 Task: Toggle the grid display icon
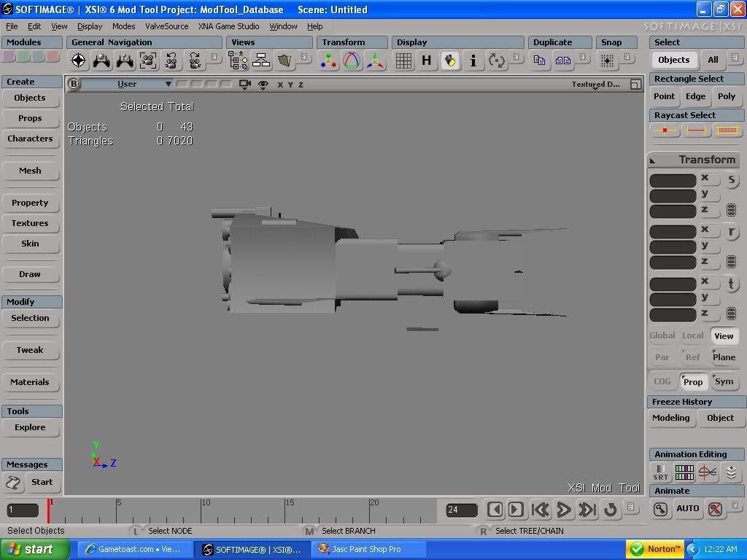403,61
